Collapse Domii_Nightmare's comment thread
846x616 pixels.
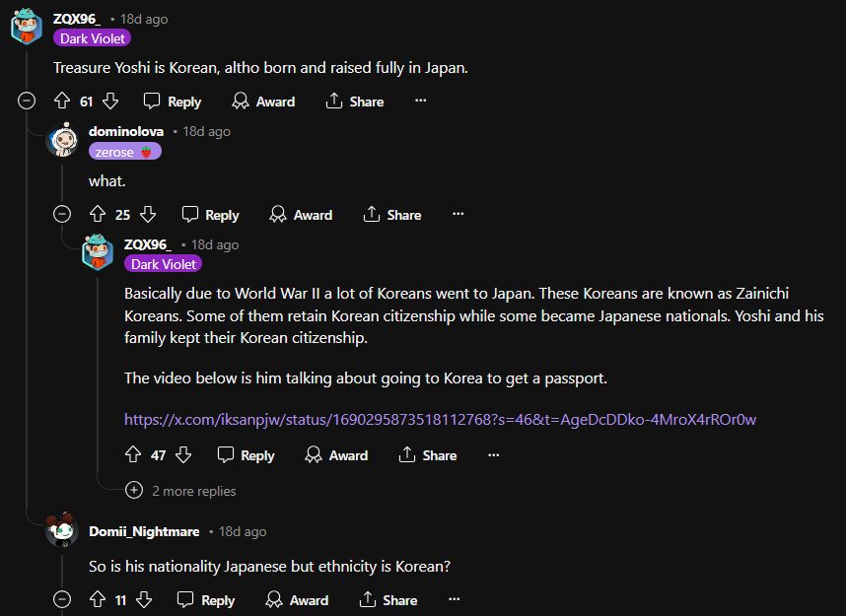click(62, 599)
